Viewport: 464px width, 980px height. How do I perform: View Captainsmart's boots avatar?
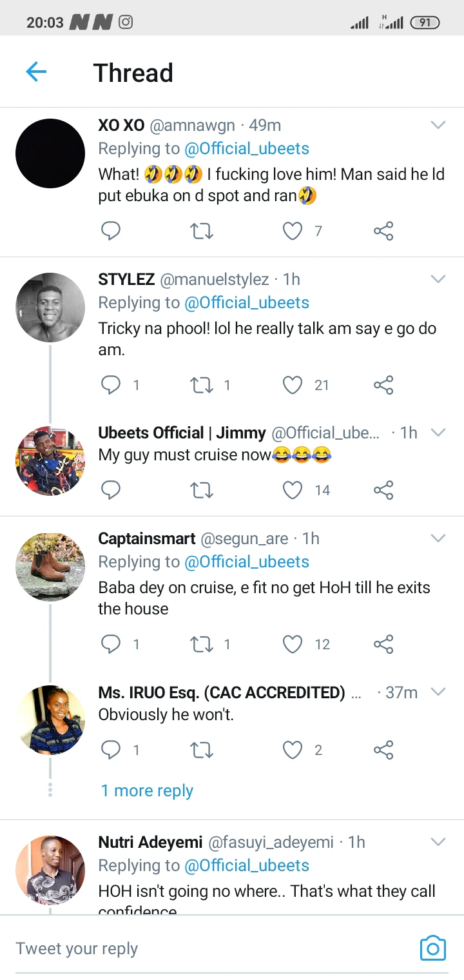point(50,567)
